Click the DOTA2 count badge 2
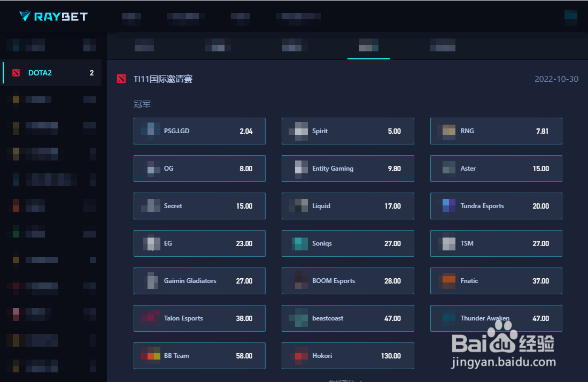 point(91,73)
